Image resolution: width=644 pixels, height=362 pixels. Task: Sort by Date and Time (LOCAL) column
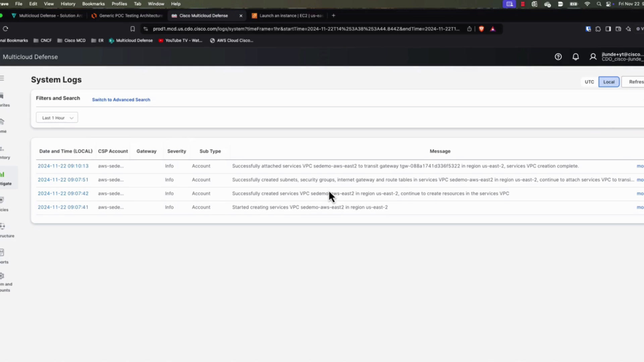pyautogui.click(x=66, y=151)
